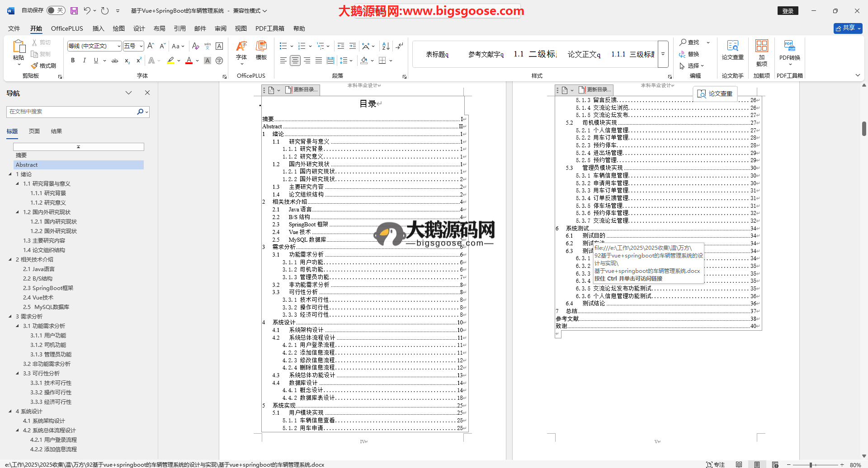Image resolution: width=868 pixels, height=468 pixels.
Task: Open the font size dropdown
Action: [x=141, y=46]
